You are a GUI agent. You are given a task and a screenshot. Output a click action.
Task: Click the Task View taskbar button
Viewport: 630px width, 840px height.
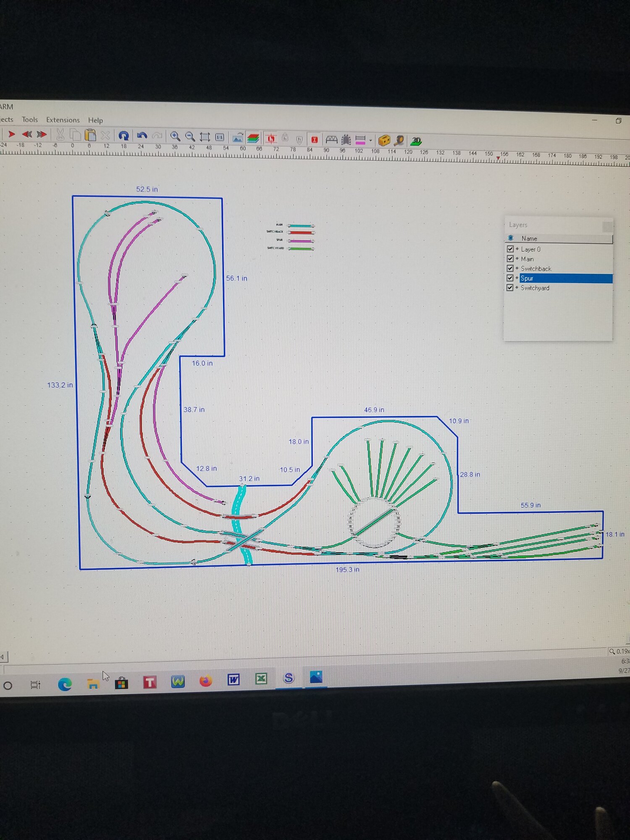(35, 685)
